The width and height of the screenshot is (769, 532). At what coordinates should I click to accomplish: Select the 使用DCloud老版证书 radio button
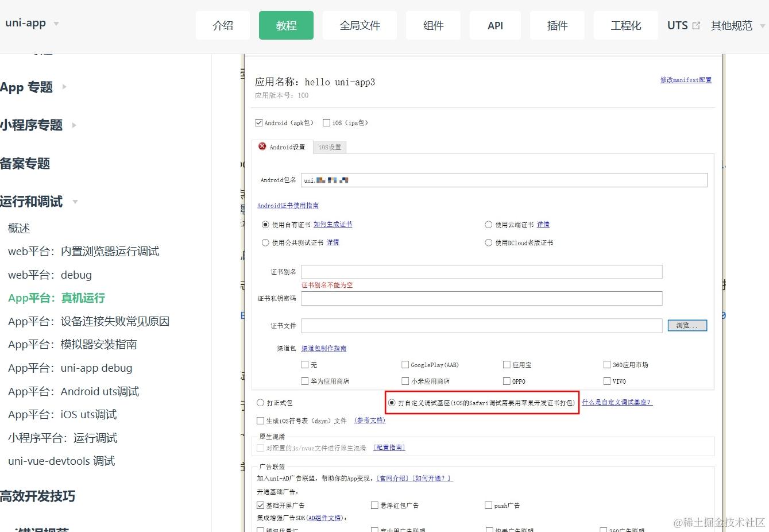(489, 242)
